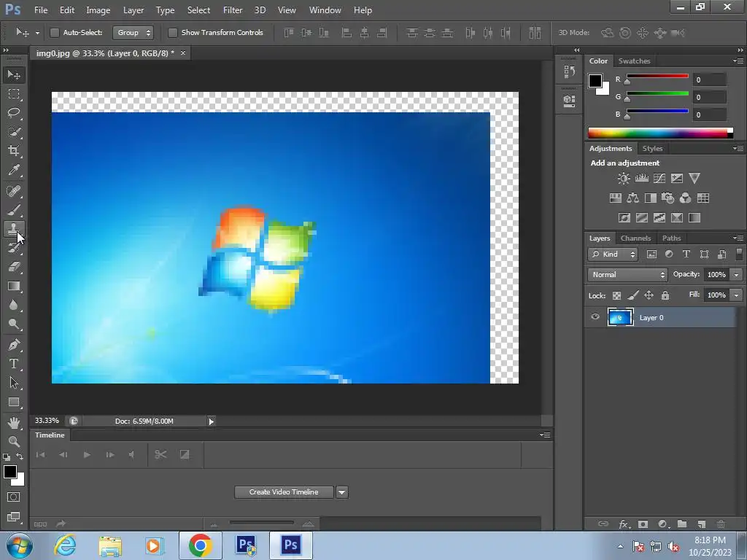
Task: Click the zoom percentage field 33.33%
Action: point(47,421)
